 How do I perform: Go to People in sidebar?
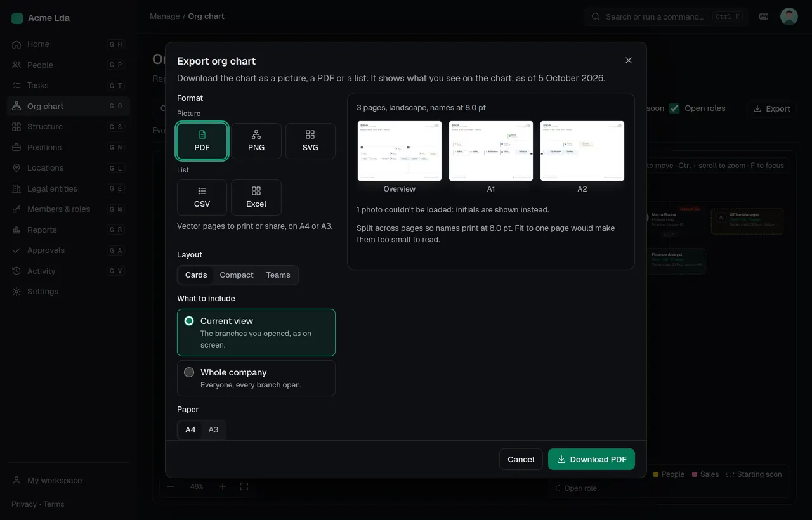pos(69,65)
